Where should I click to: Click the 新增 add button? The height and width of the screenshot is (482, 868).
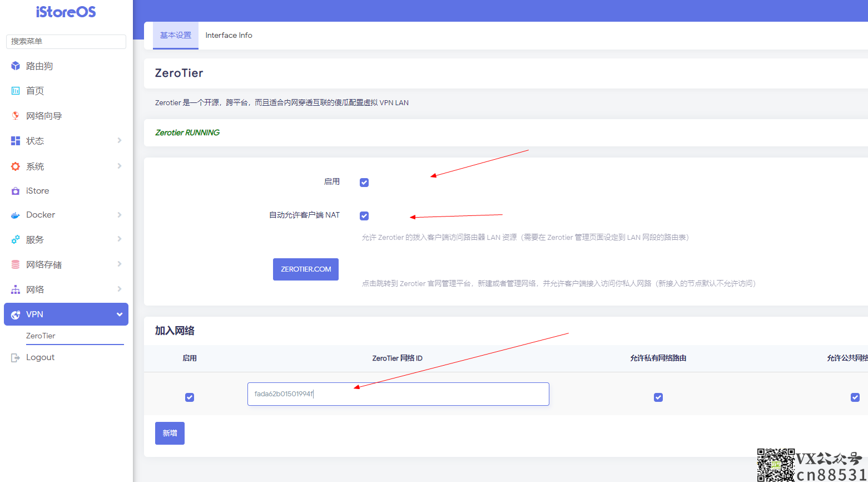[170, 433]
